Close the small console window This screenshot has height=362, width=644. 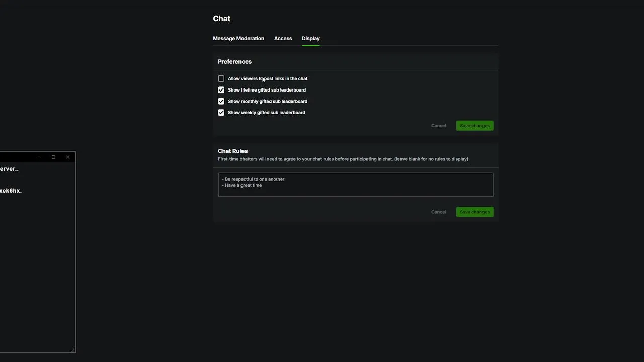coord(68,157)
